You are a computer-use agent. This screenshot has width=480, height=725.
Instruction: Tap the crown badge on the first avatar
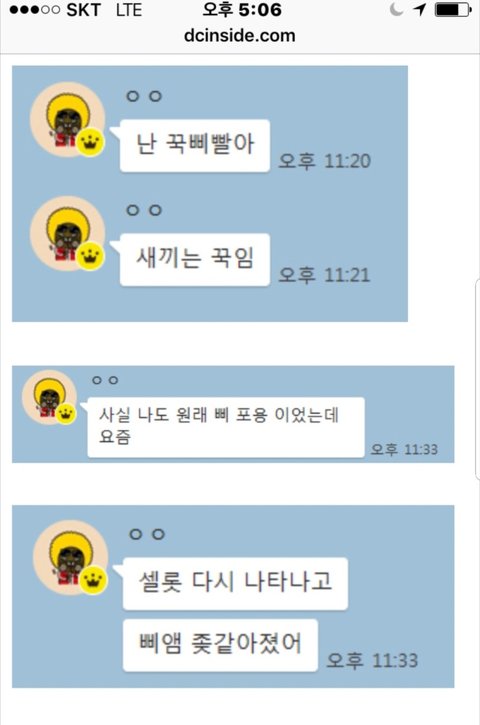(x=91, y=142)
